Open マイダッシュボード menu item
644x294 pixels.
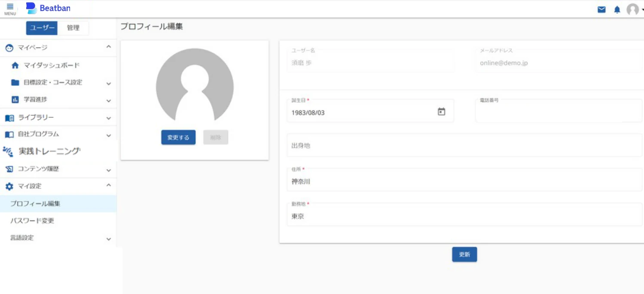[58, 66]
